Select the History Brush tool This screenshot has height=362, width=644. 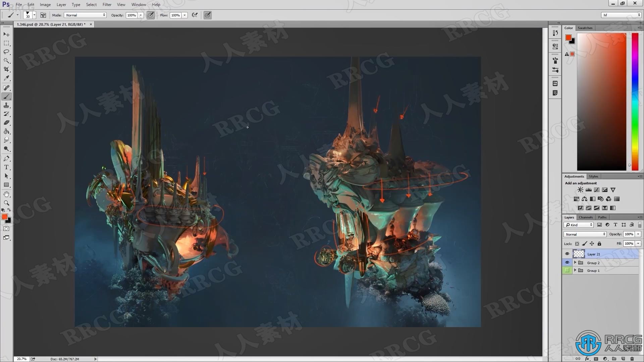(x=6, y=114)
